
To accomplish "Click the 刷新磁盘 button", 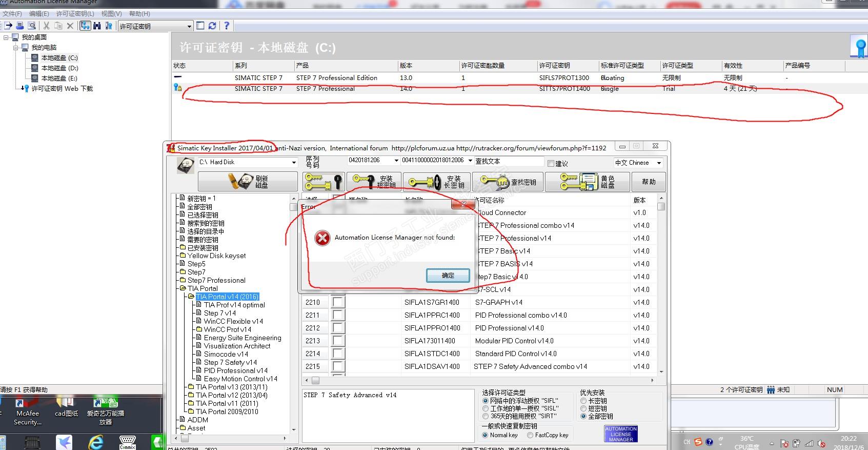I will (x=248, y=182).
